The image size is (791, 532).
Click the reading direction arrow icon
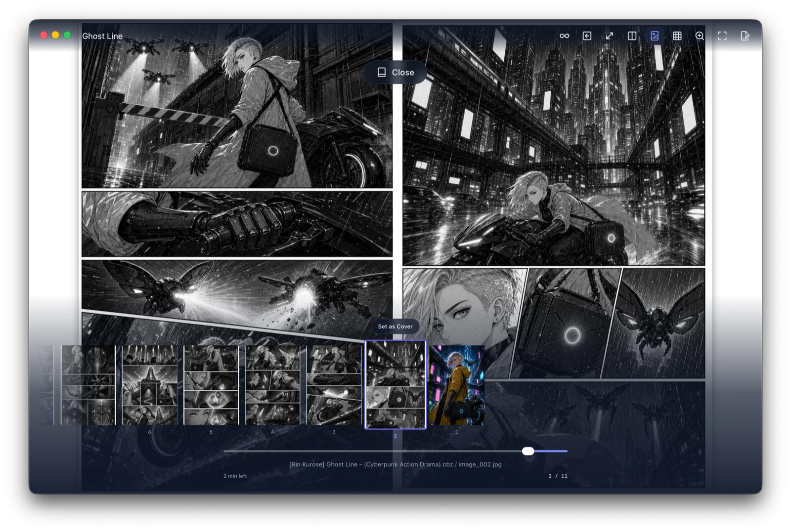click(x=587, y=36)
